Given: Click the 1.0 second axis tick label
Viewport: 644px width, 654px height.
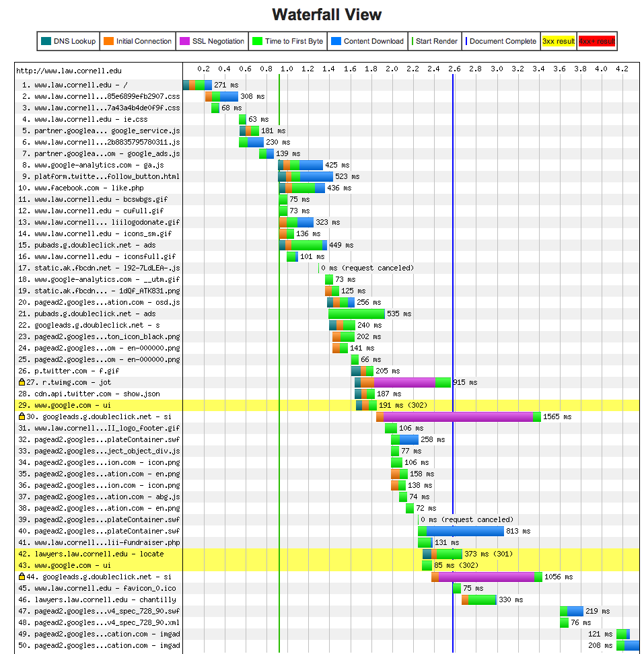Looking at the screenshot, I should [287, 69].
